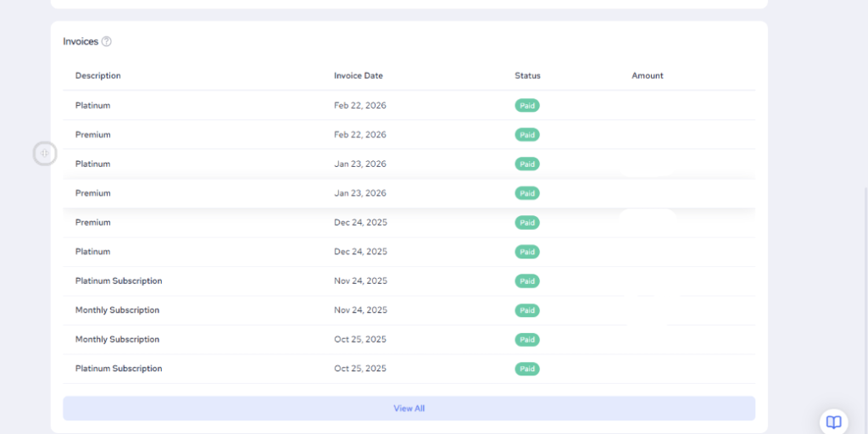Open the Platinum invoice dated Jan 23, 2026
868x434 pixels.
[x=92, y=164]
